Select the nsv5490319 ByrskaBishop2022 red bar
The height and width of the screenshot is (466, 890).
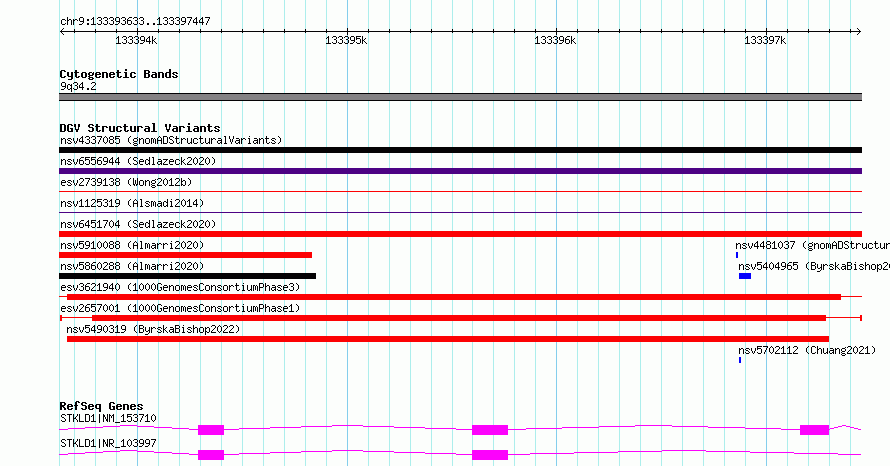[x=448, y=339]
